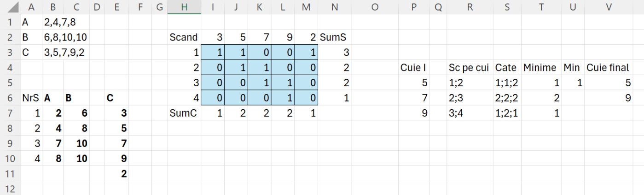Select row 7 header

coord(10,113)
